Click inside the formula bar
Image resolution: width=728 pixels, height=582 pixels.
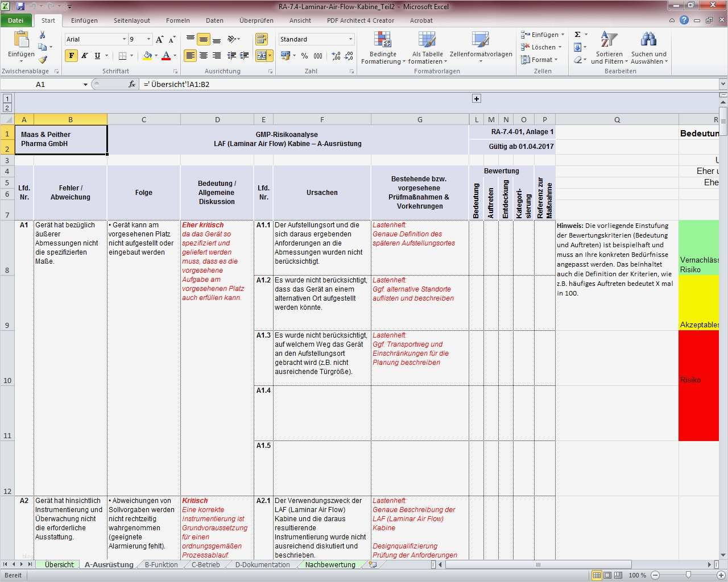click(x=284, y=84)
